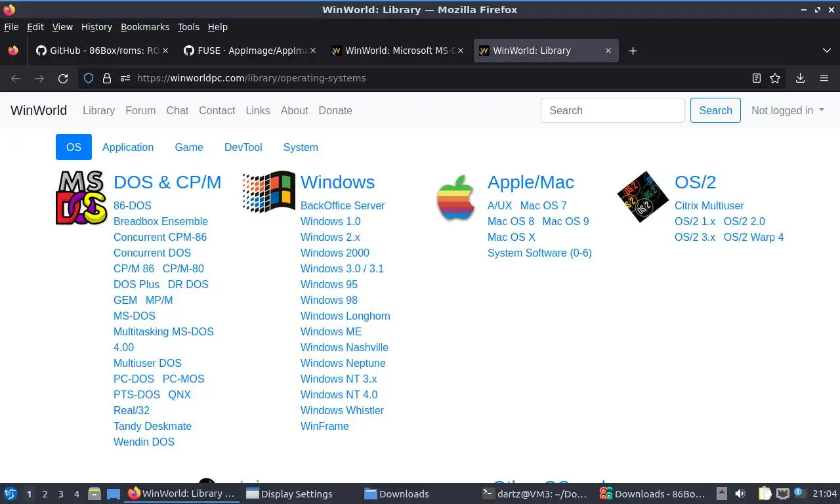The image size is (840, 504).
Task: Open the A/UX link
Action: click(x=499, y=205)
